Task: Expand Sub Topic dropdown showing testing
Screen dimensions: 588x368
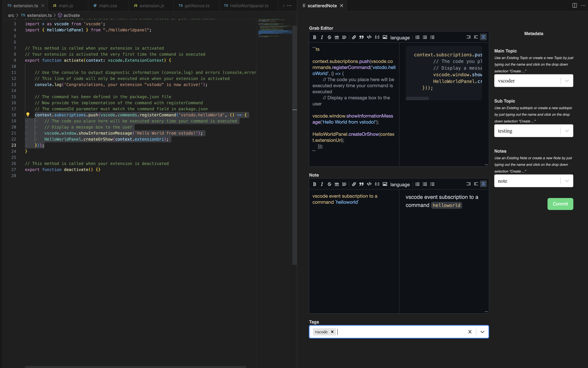Action: [x=567, y=131]
